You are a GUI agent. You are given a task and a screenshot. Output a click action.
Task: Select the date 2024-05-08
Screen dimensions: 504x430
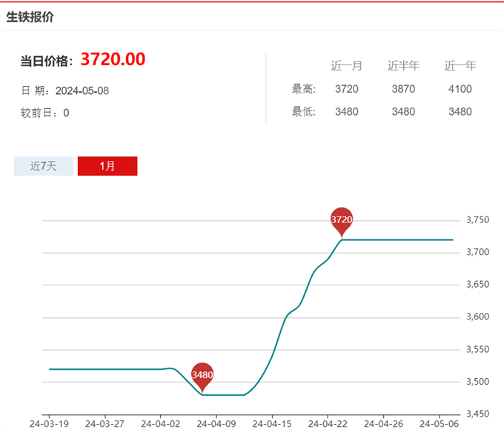[x=82, y=90]
